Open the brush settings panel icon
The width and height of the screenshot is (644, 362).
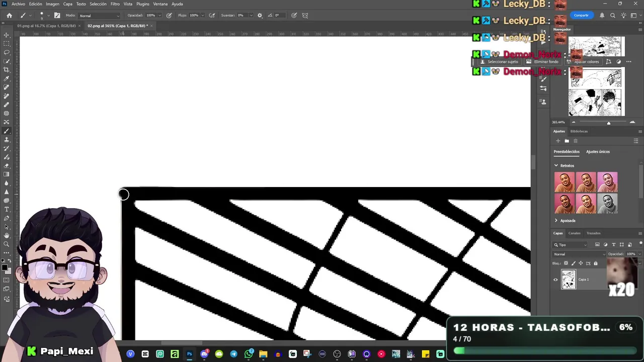pos(57,15)
